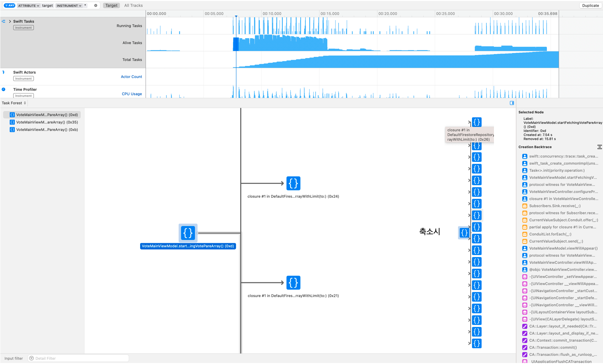Click the icon beside CA::Transaction::commit()

(525, 347)
